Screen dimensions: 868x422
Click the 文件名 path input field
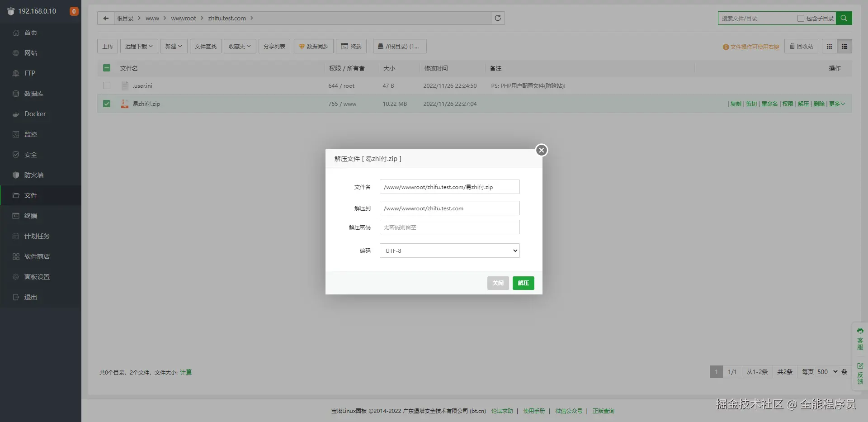tap(450, 187)
